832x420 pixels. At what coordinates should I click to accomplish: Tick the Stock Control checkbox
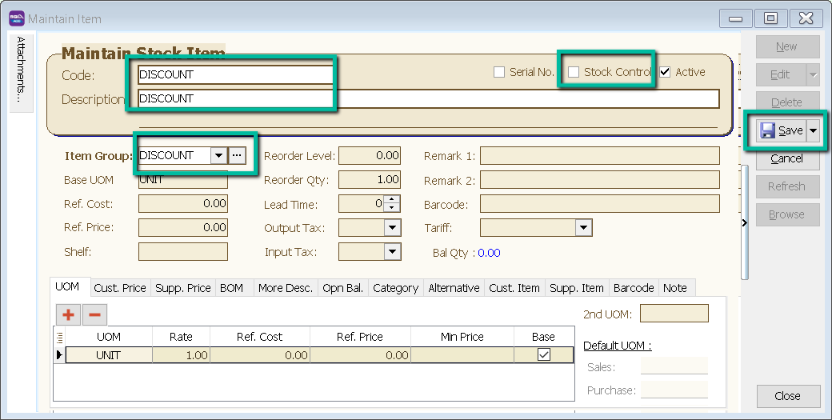[x=574, y=72]
